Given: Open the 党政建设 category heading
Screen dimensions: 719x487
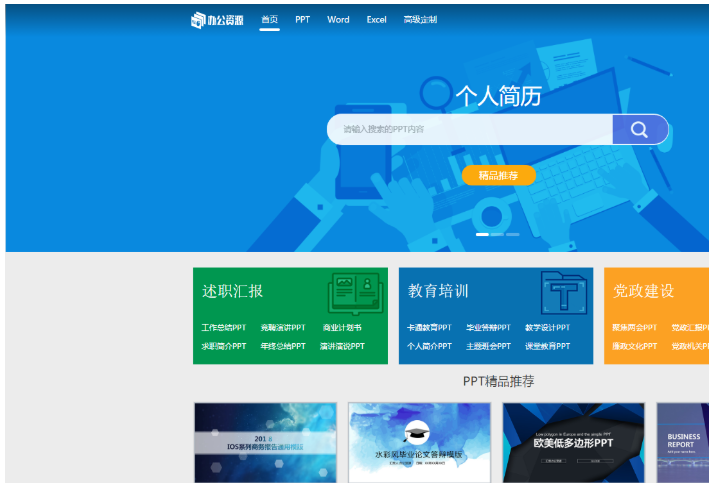Looking at the screenshot, I should tap(643, 291).
